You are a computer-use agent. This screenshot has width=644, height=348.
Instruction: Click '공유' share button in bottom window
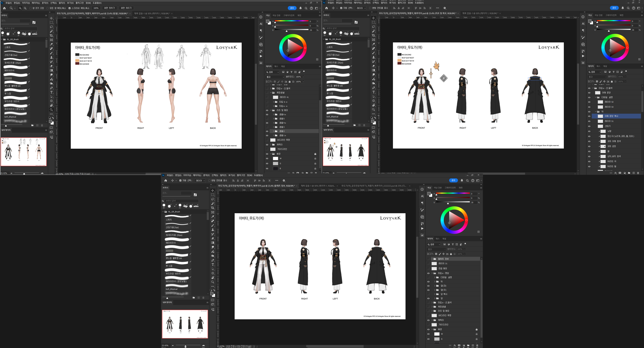tap(453, 180)
